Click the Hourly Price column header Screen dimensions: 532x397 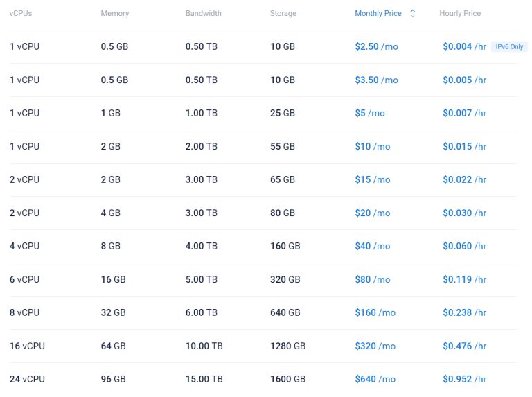(x=460, y=13)
